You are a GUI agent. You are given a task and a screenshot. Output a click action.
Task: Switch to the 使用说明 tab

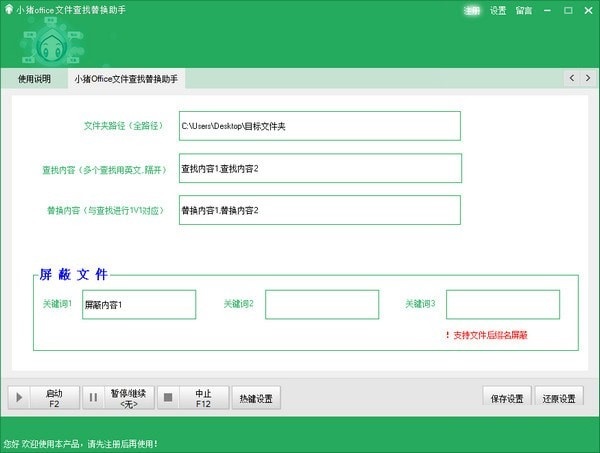(34, 78)
